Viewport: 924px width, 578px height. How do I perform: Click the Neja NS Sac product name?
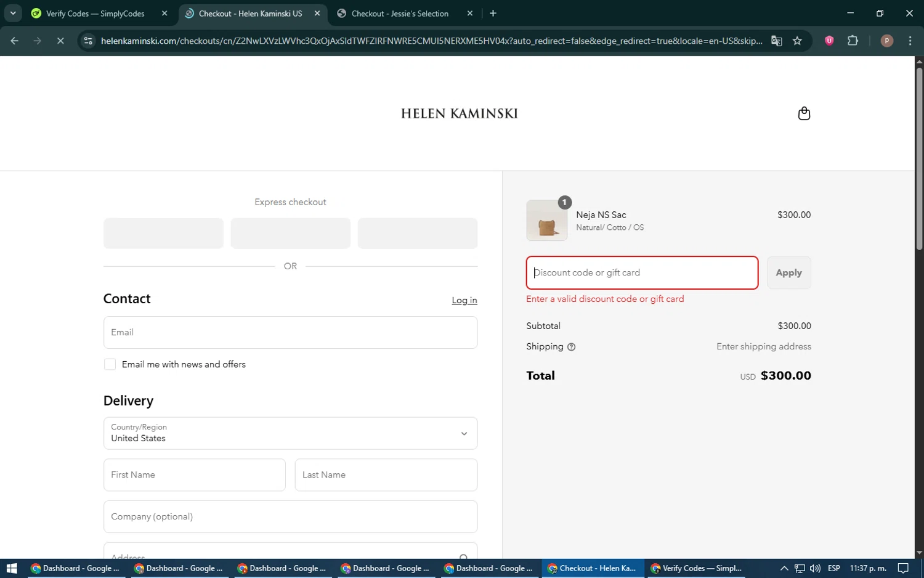coord(601,215)
